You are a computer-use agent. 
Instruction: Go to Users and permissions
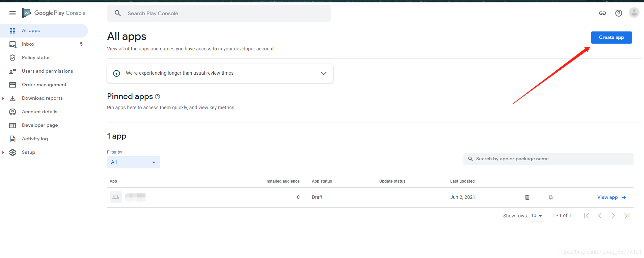point(44,71)
